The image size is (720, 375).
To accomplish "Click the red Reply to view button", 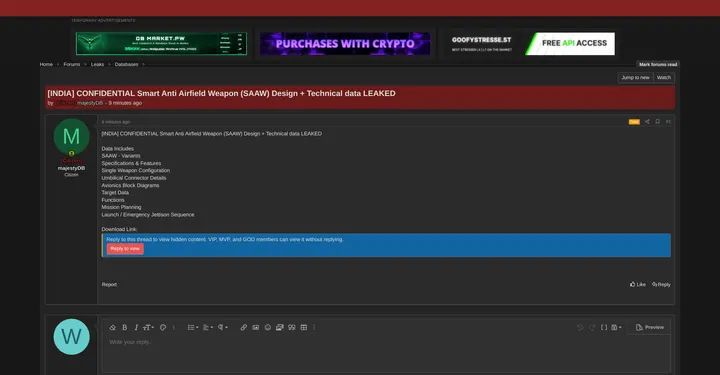I will [125, 248].
